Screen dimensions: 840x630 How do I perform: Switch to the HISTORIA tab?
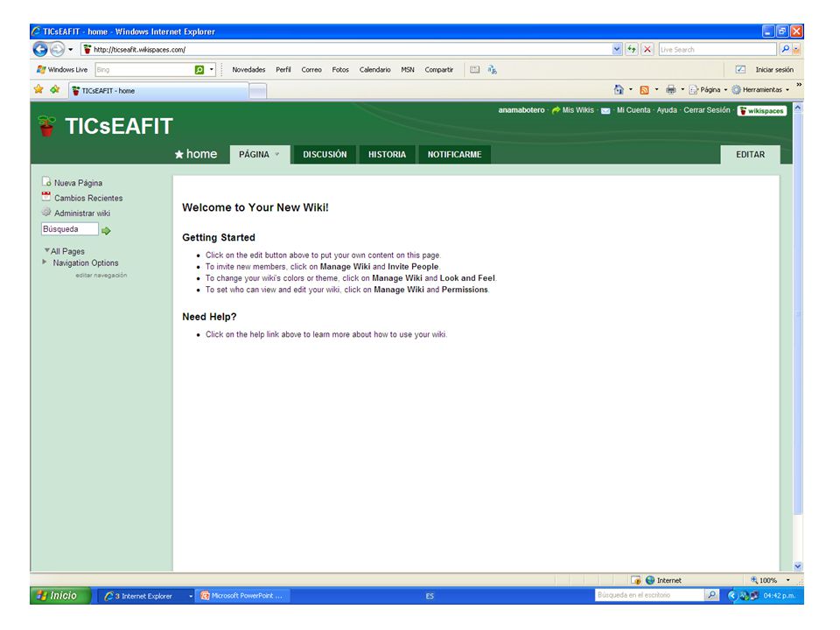click(387, 154)
